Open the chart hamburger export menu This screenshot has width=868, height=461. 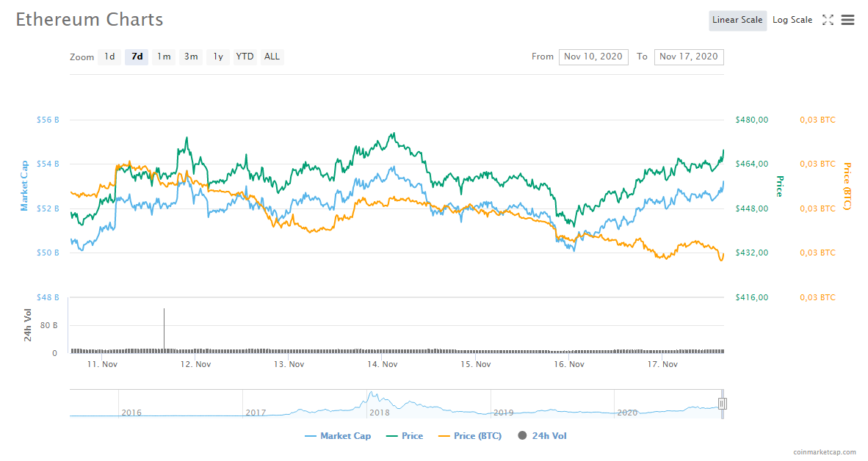tap(847, 21)
